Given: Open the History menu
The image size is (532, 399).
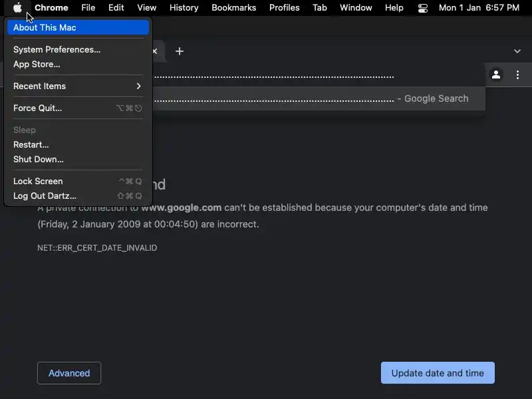Looking at the screenshot, I should [184, 7].
